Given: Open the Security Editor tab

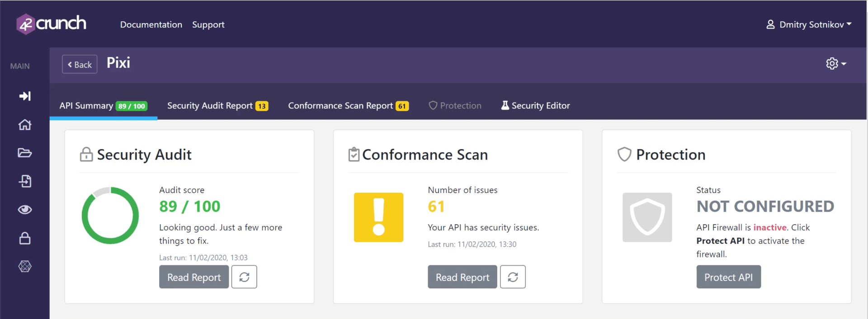Looking at the screenshot, I should click(x=535, y=106).
